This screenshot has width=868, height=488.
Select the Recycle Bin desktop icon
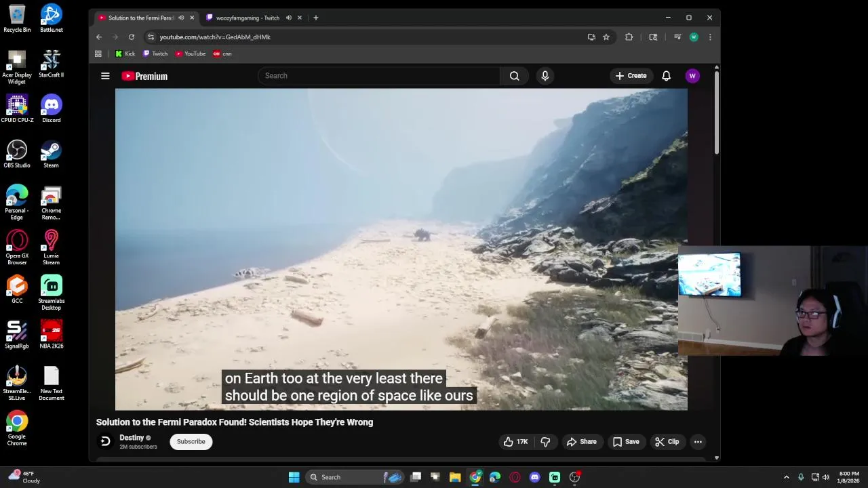click(x=17, y=18)
